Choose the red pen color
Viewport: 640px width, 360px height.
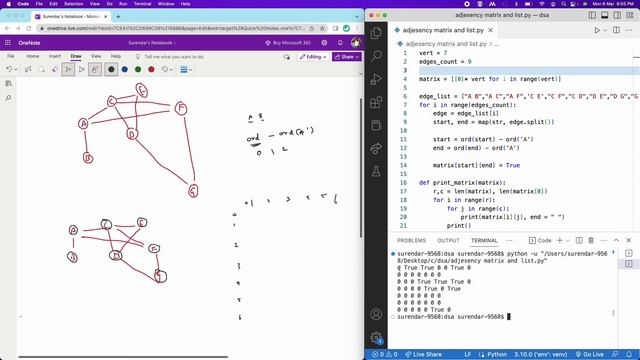coord(151,69)
